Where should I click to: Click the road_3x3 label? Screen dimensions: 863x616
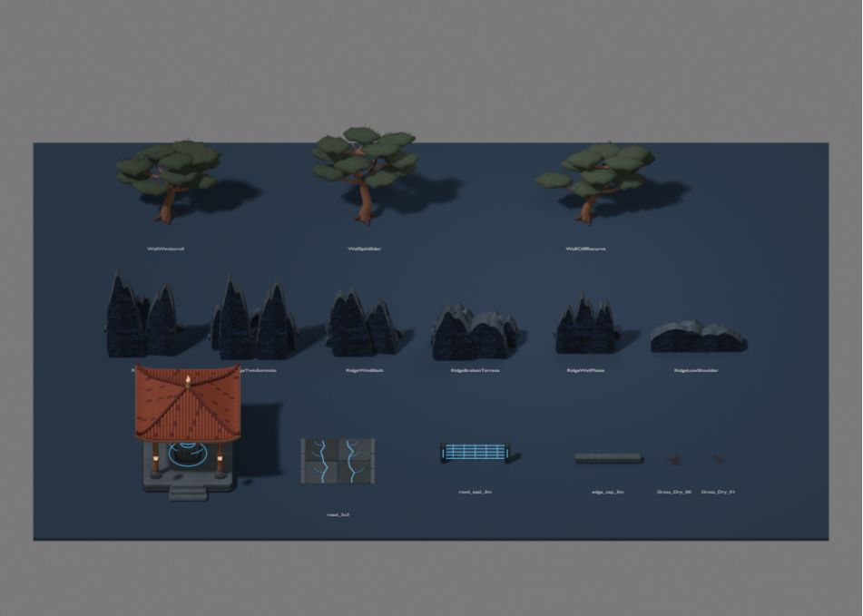tap(338, 514)
